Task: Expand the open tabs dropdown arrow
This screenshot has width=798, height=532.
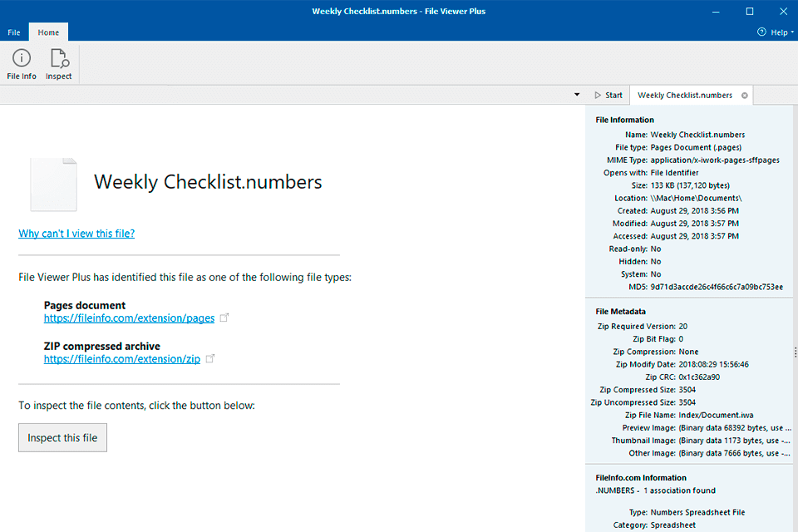Action: pyautogui.click(x=577, y=95)
